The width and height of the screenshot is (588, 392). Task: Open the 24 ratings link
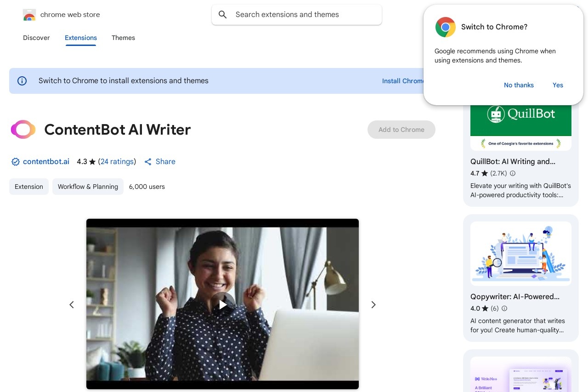tap(117, 162)
